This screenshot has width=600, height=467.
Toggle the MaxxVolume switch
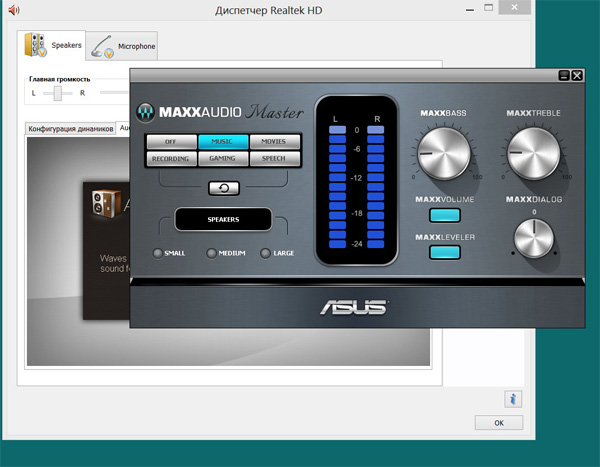(x=445, y=214)
